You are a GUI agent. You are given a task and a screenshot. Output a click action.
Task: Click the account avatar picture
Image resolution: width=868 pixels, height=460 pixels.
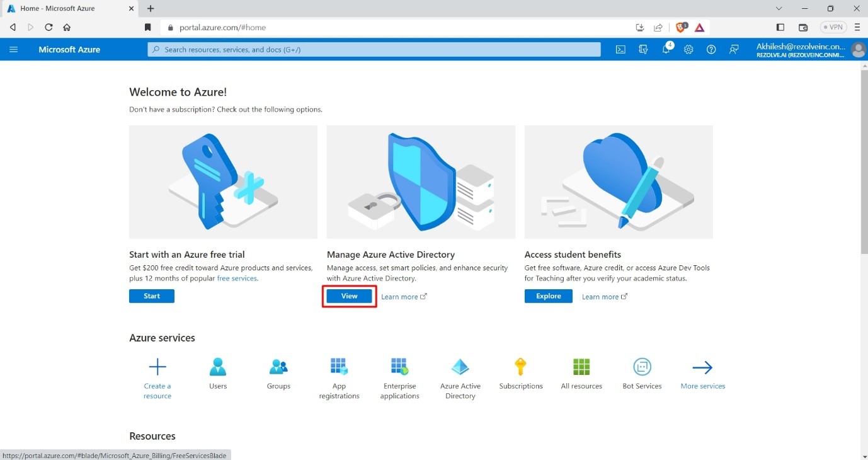click(858, 50)
